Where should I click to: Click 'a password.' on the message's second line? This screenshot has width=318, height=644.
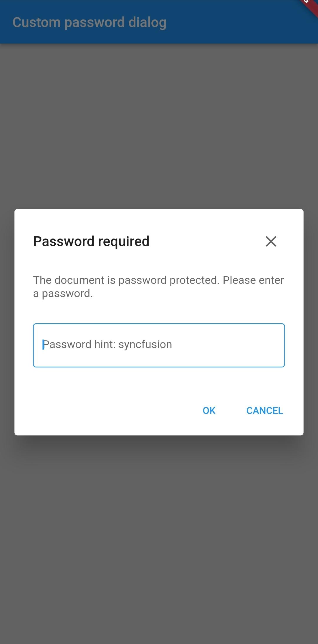point(63,294)
